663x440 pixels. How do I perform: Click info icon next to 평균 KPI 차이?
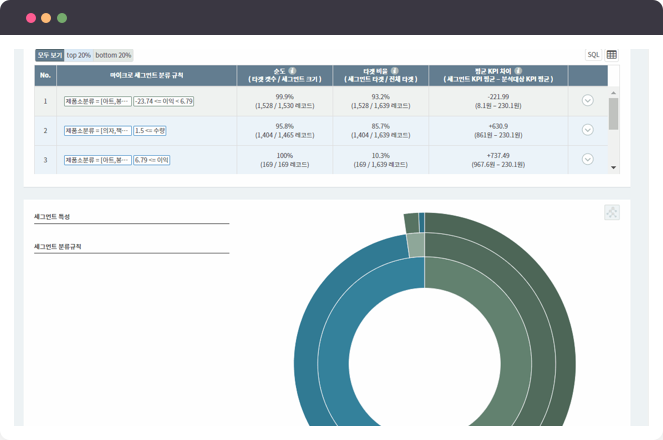pos(518,71)
